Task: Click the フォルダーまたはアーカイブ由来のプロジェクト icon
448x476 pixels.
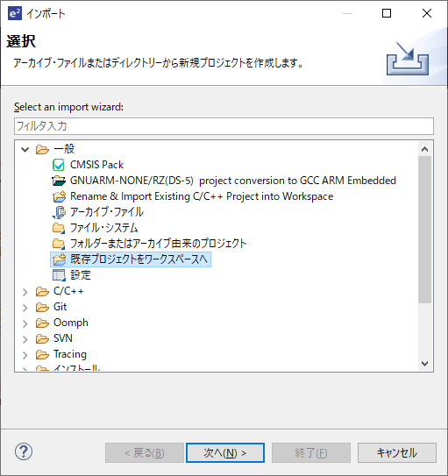Action: tap(58, 244)
